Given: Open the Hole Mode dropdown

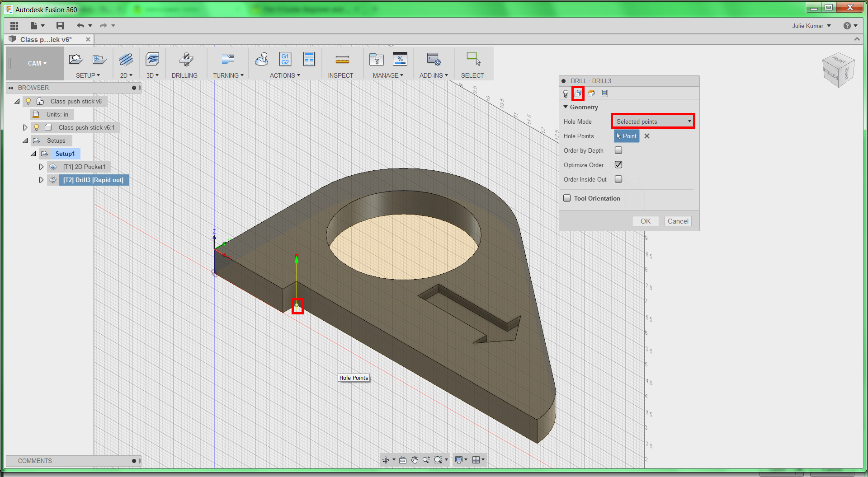Looking at the screenshot, I should coord(653,122).
